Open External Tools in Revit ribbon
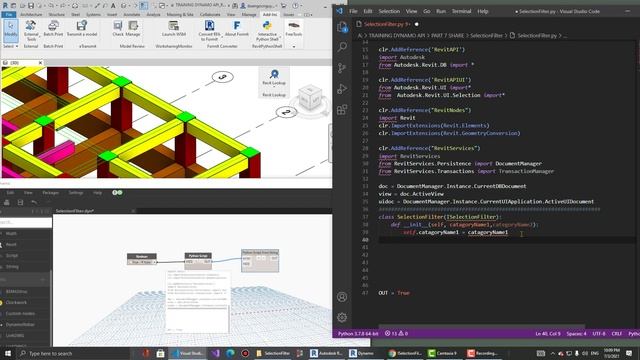Screen dimensions: 640x360 [x=31, y=30]
